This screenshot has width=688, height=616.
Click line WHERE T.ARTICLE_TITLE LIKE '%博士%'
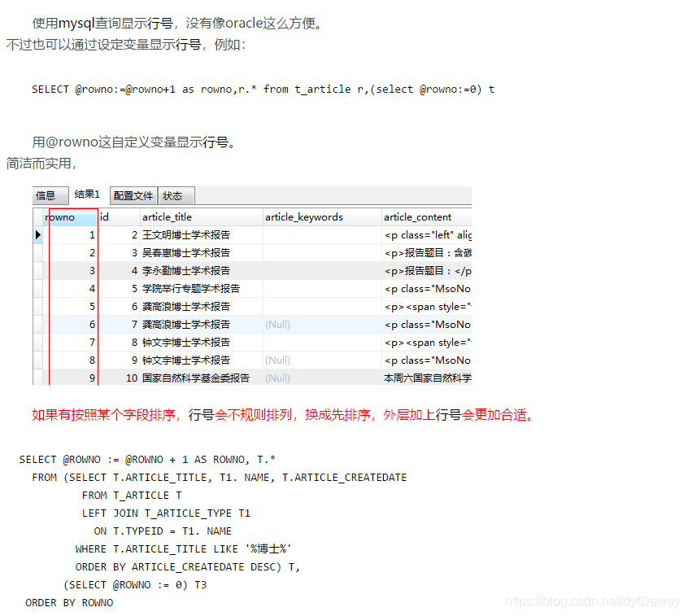coord(183,548)
